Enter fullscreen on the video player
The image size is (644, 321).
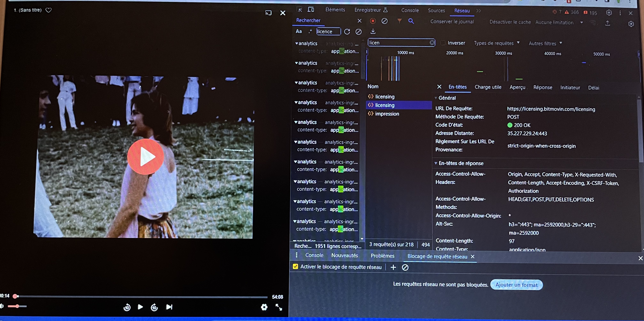pyautogui.click(x=279, y=307)
